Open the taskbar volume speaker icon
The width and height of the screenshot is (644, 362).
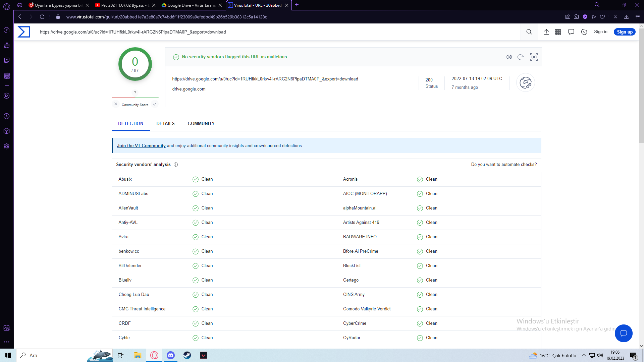pyautogui.click(x=600, y=355)
